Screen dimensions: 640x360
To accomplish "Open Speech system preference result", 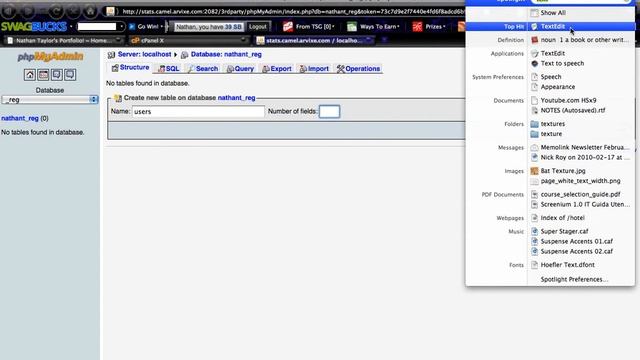I will pyautogui.click(x=551, y=77).
